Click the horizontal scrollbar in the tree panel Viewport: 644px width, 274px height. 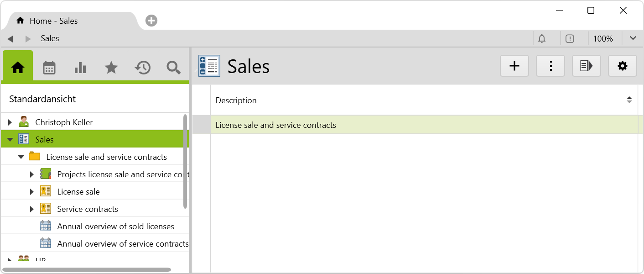point(87,270)
